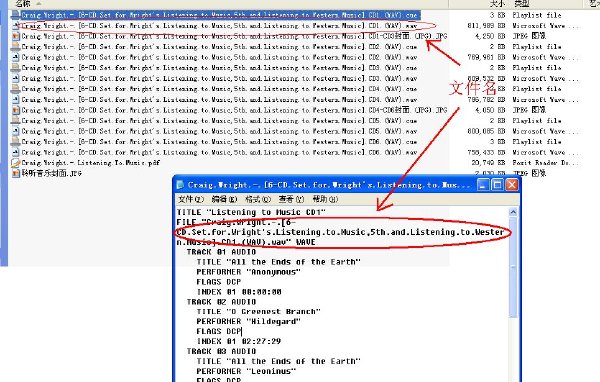The height and width of the screenshot is (382, 600).
Task: Click the Notepad vertical scrollbar thumb
Action: pos(513,267)
